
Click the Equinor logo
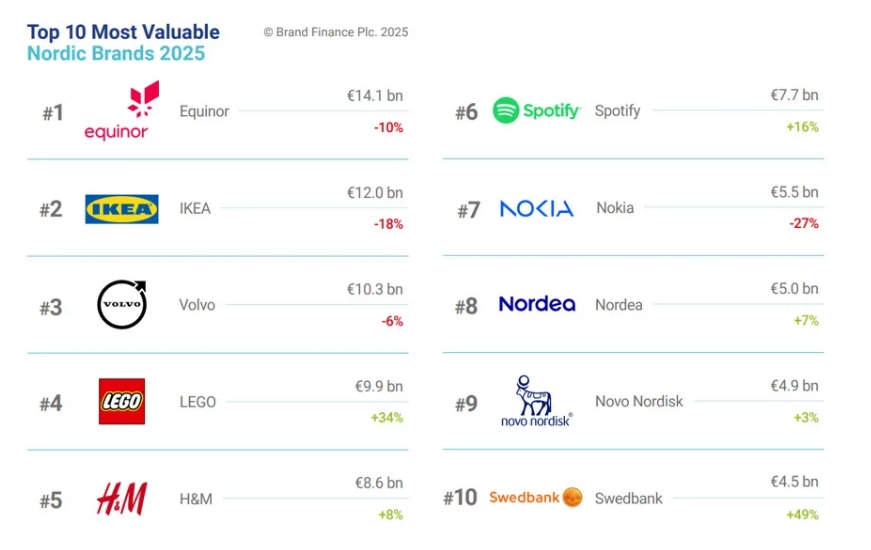coord(116,111)
